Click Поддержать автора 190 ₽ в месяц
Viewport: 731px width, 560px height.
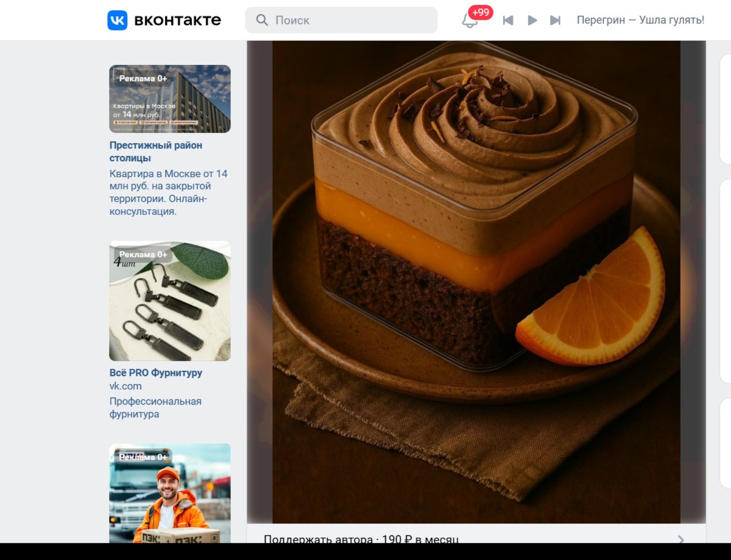coord(361,539)
